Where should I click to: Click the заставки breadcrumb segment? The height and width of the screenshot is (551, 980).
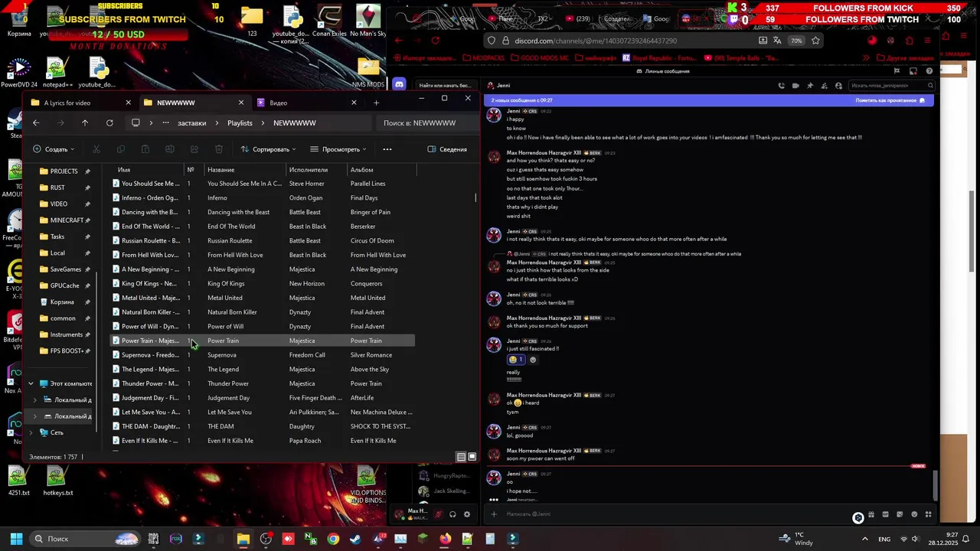click(191, 122)
